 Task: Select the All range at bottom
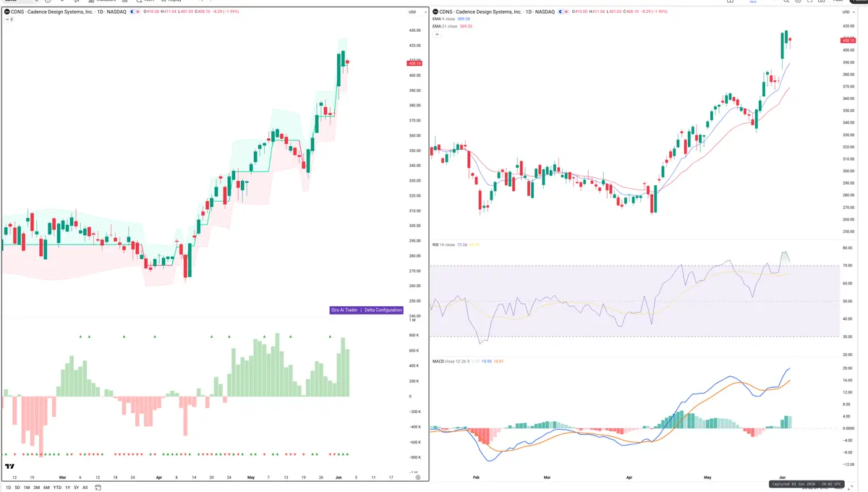tap(85, 488)
